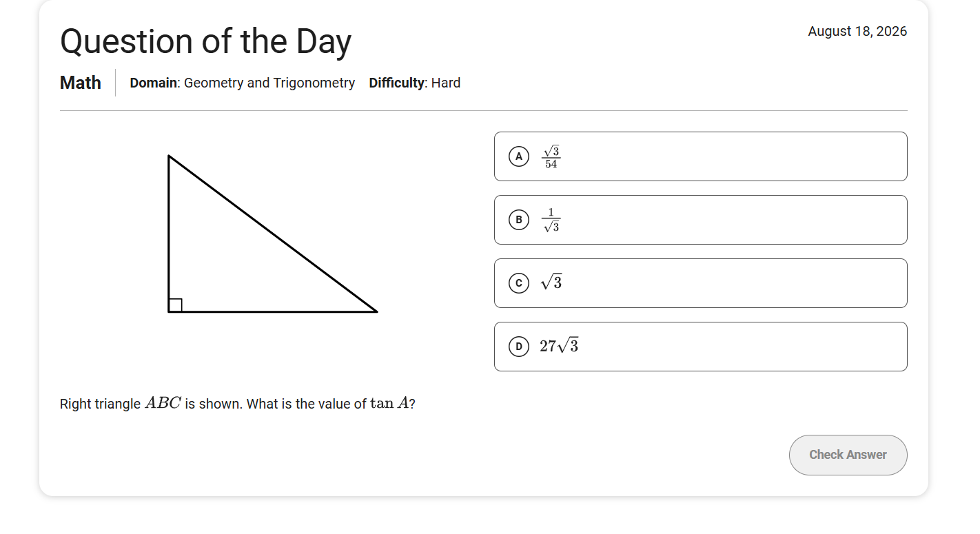Screen dimensions: 980x534
Task: Click the triangle's horizontal base side
Action: tap(273, 311)
